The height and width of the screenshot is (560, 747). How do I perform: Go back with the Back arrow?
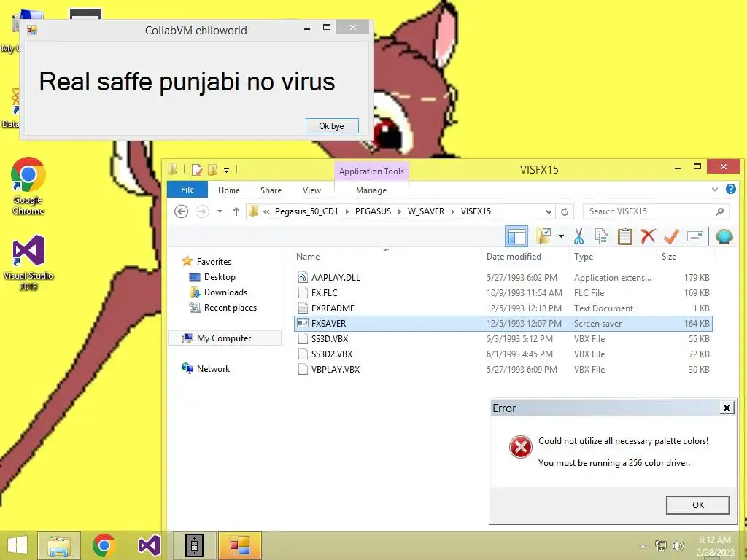coord(181,211)
